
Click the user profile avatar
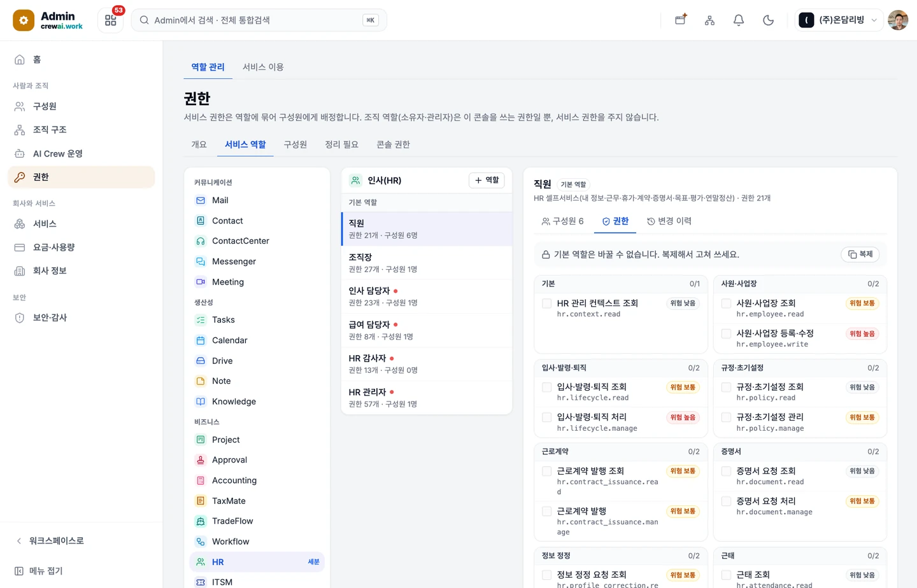898,20
